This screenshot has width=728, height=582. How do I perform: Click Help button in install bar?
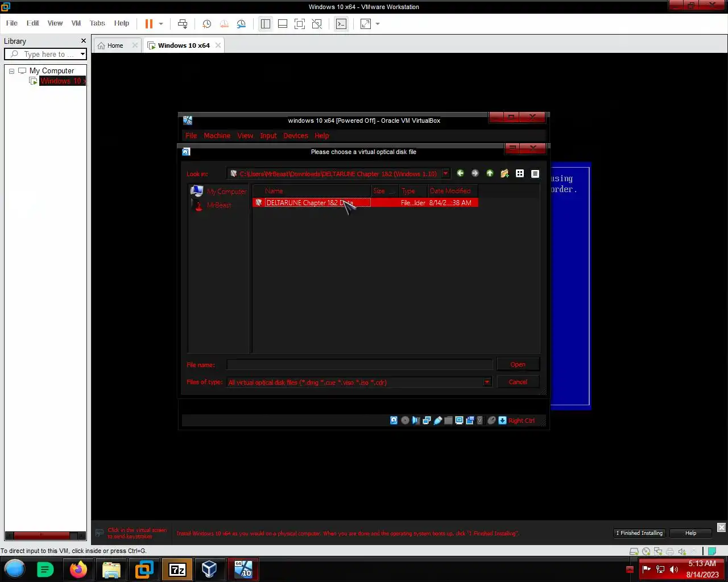690,533
